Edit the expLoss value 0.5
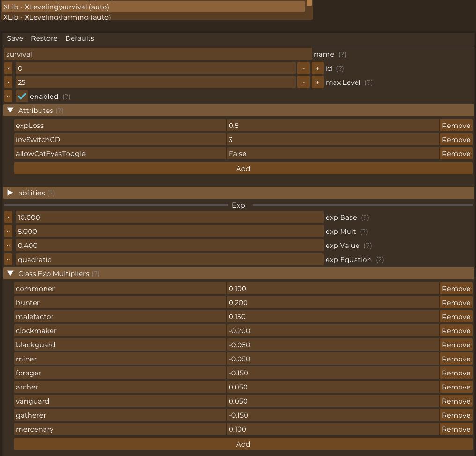 coord(333,126)
